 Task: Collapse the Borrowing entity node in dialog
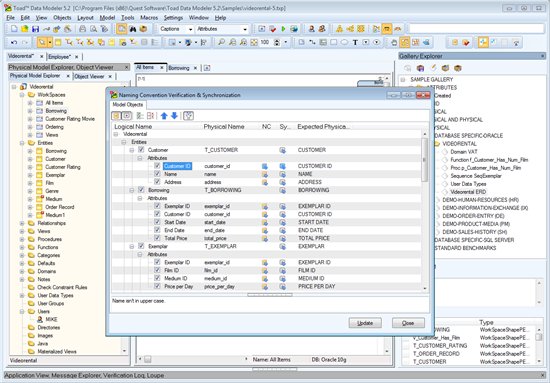132,190
